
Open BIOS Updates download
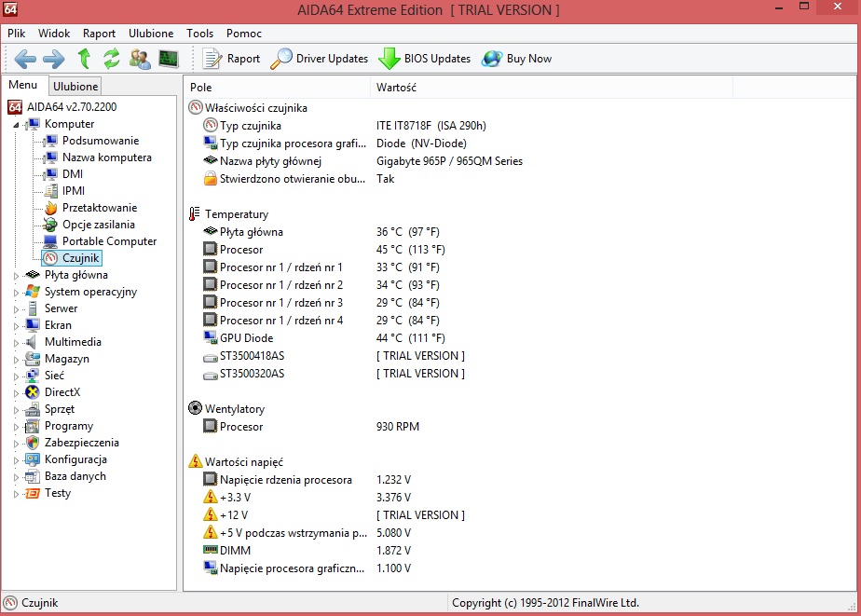[425, 59]
